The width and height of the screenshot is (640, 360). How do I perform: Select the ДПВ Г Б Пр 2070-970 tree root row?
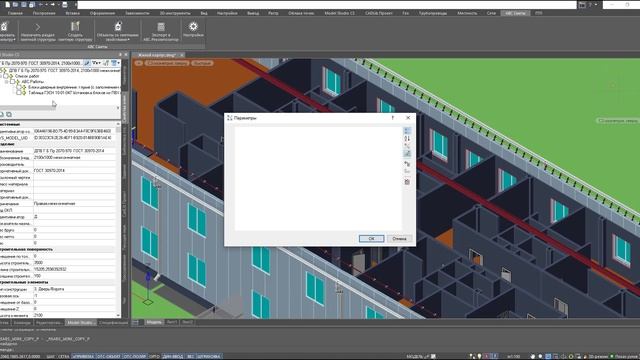click(61, 71)
